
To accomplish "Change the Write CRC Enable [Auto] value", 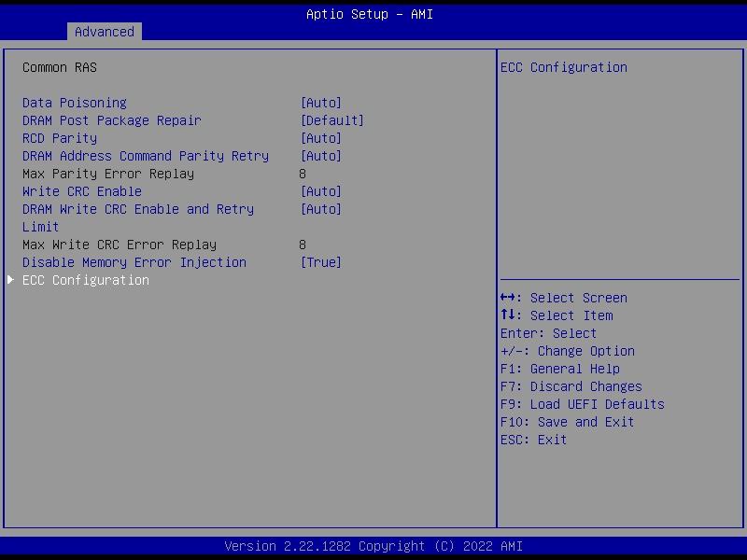I will tap(321, 191).
